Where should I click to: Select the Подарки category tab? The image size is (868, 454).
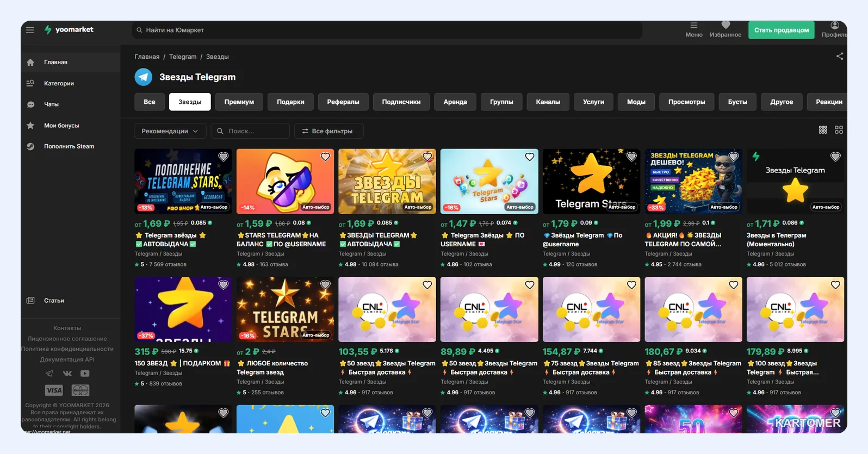[290, 102]
